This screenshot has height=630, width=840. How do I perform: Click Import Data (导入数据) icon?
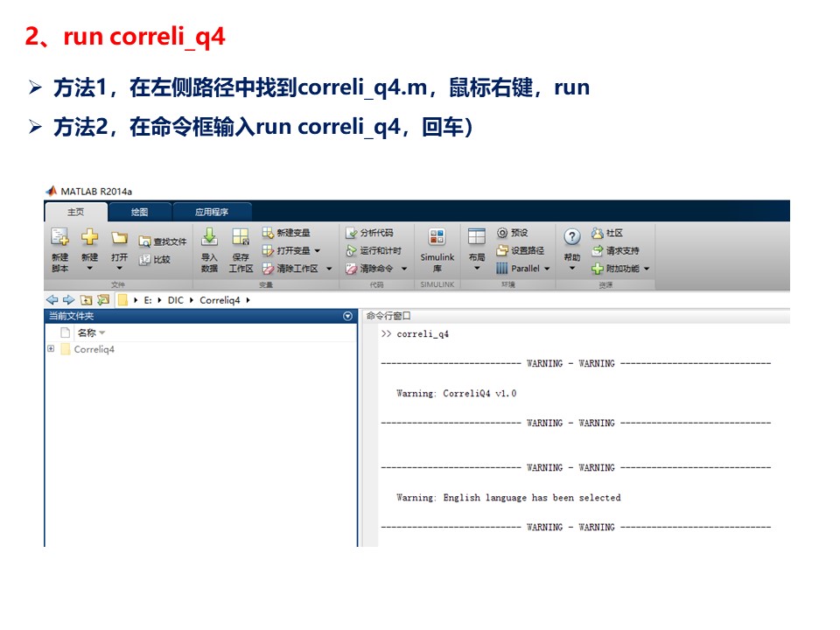pos(209,237)
